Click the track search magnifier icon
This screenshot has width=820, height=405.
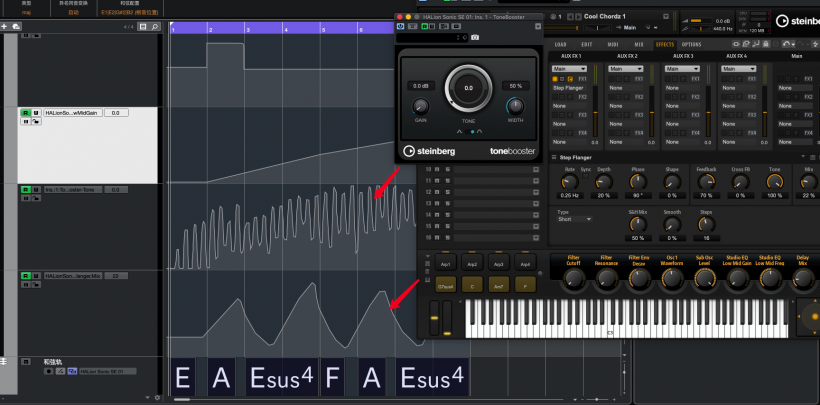tap(154, 26)
